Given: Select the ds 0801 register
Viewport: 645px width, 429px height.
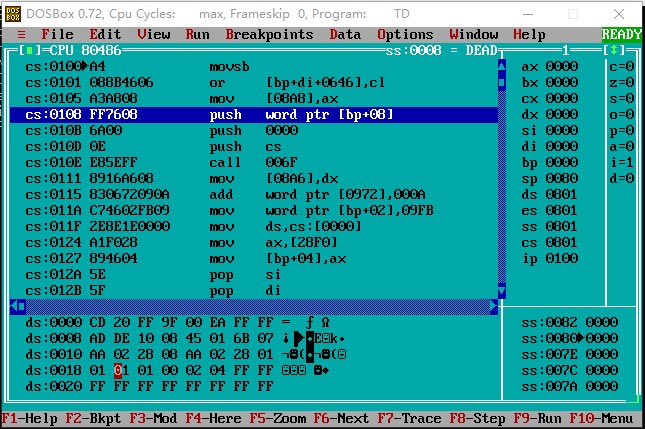Looking at the screenshot, I should pos(550,194).
